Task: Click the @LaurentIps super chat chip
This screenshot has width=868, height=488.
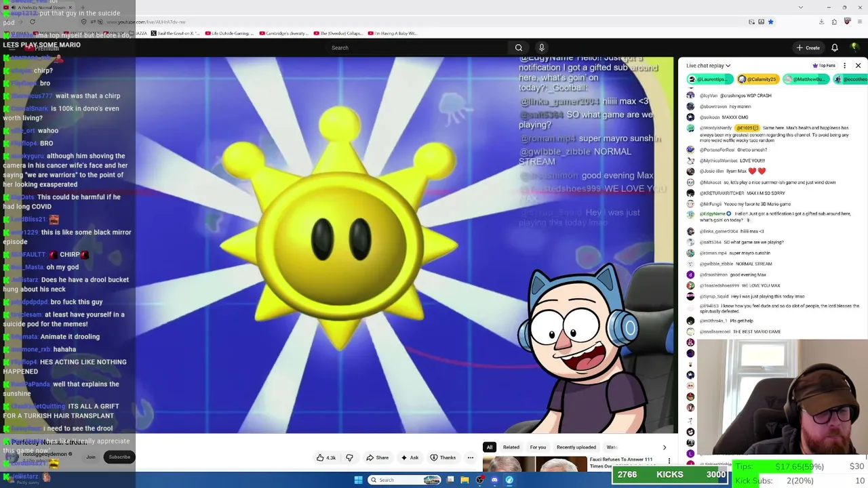Action: (710, 79)
